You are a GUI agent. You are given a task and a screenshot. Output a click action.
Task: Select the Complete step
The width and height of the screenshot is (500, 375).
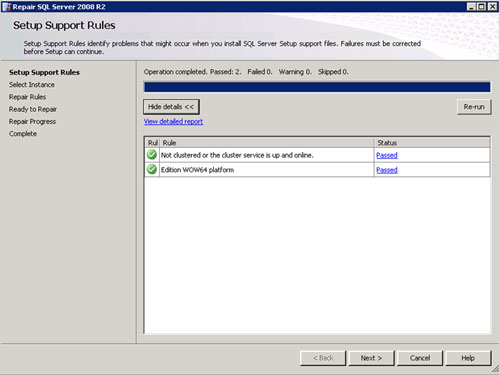tap(23, 134)
